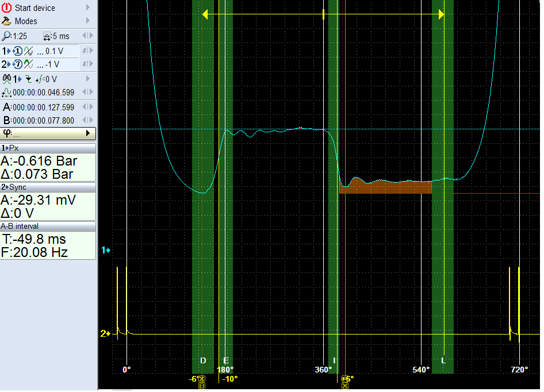Click the input 1 hexagon icon
The height and width of the screenshot is (392, 544).
point(18,51)
